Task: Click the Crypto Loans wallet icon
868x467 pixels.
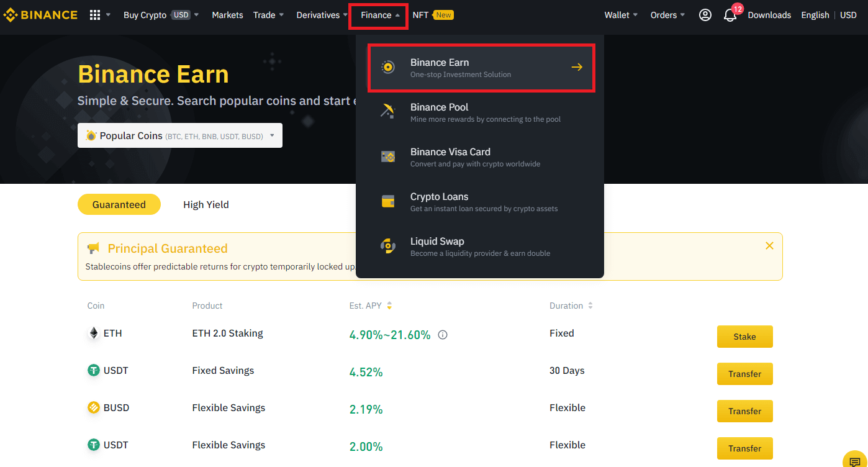Action: [x=388, y=201]
